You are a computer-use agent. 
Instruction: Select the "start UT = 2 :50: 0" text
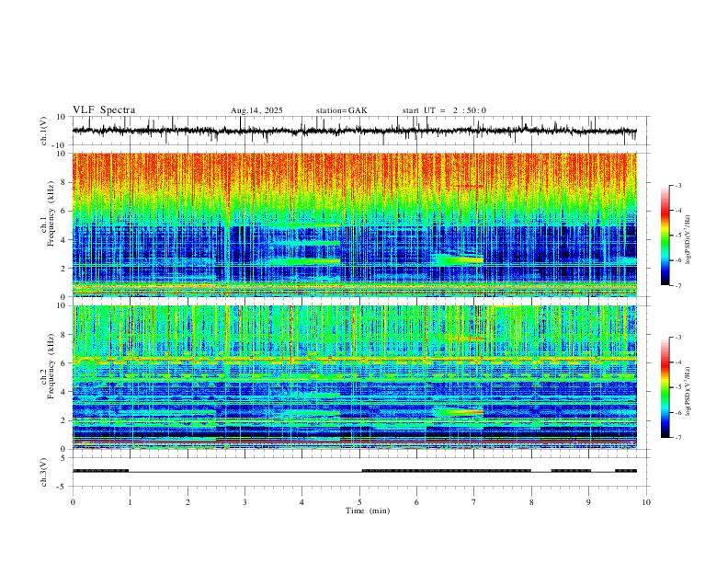pos(444,110)
